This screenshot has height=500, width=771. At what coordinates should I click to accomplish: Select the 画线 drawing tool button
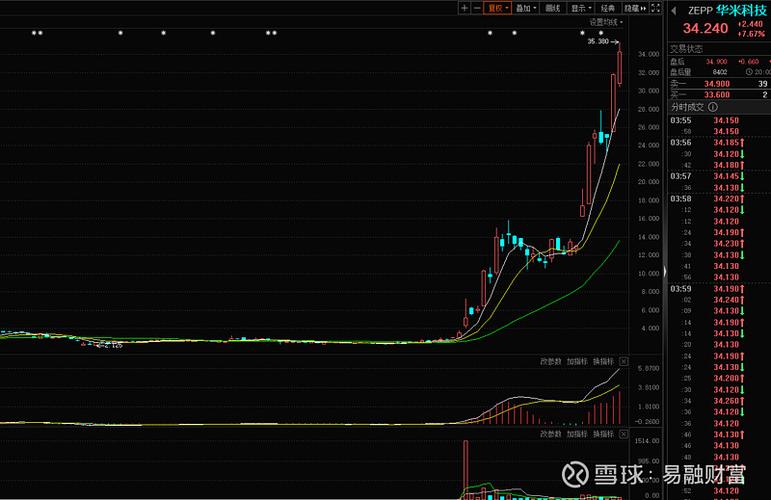(553, 8)
